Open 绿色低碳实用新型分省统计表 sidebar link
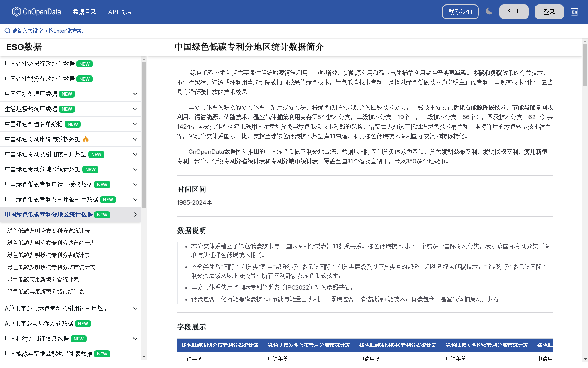The image size is (588, 368). pyautogui.click(x=43, y=279)
